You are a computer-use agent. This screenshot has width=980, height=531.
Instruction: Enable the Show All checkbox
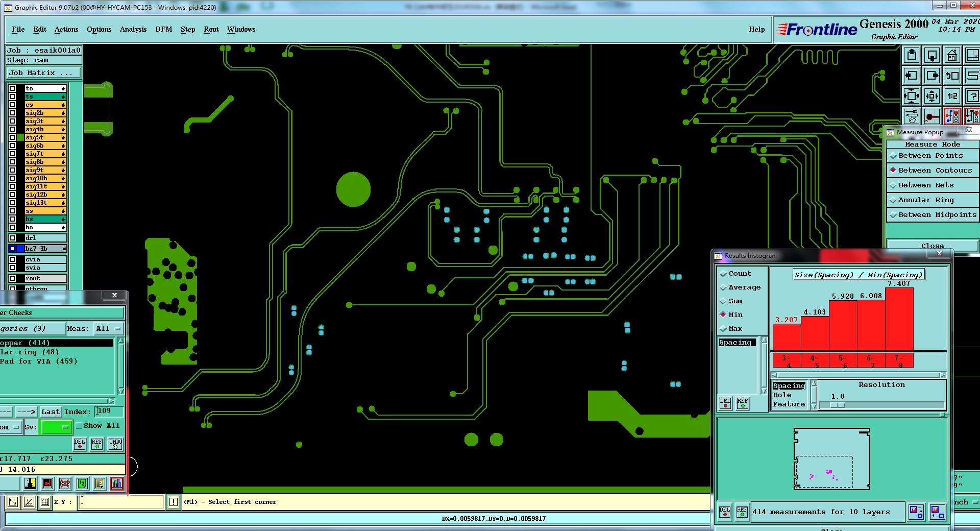pyautogui.click(x=79, y=425)
